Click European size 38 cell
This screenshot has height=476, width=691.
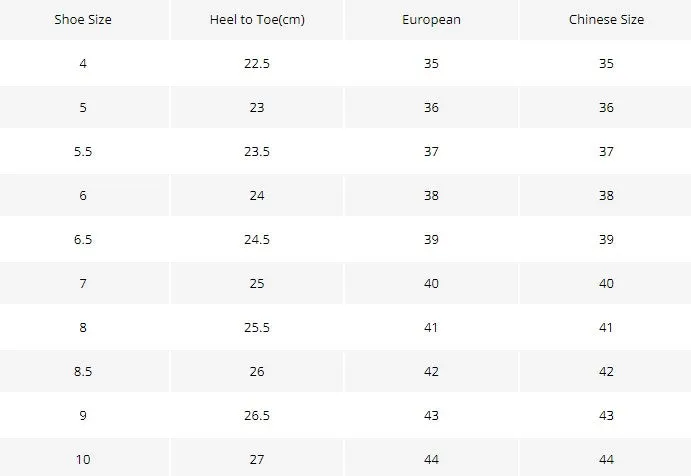(431, 195)
